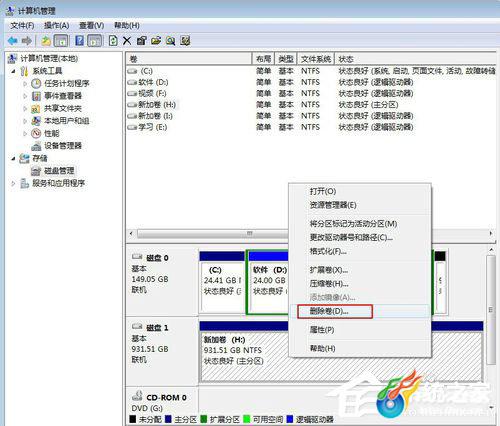Click the Delete X toolbar icon
Screen dimensions: 500x426
click(x=127, y=41)
